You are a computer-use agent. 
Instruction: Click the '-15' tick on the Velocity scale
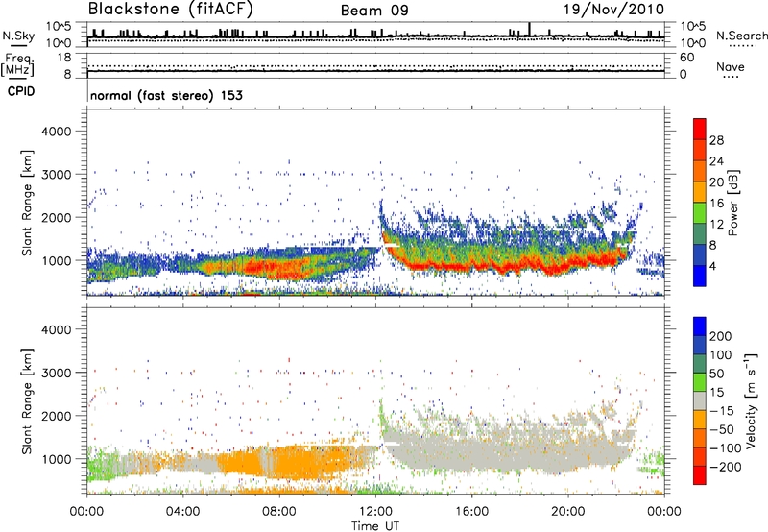722,410
